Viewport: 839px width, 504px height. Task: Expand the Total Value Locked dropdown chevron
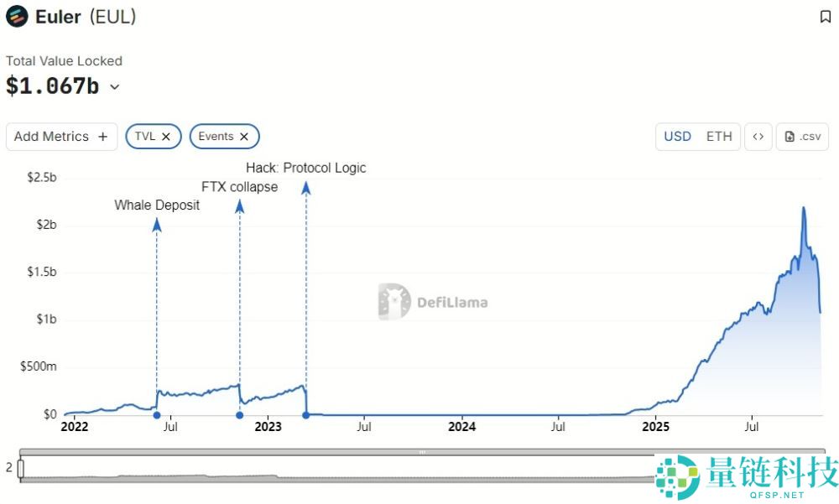[x=115, y=87]
